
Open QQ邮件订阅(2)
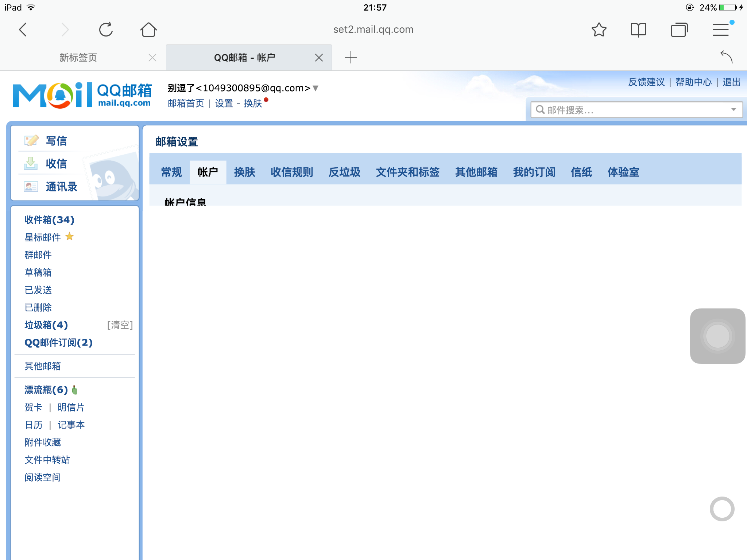[x=58, y=342]
